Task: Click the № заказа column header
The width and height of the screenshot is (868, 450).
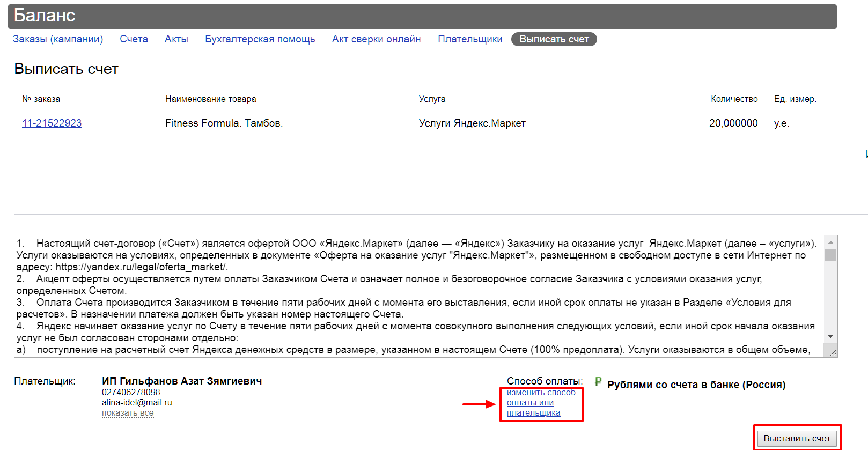Action: click(x=41, y=99)
